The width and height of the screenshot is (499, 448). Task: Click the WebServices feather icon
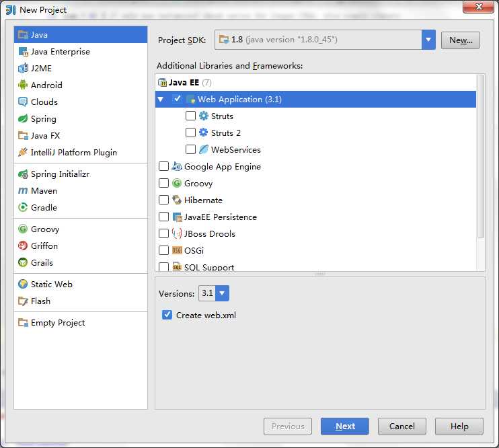click(204, 149)
